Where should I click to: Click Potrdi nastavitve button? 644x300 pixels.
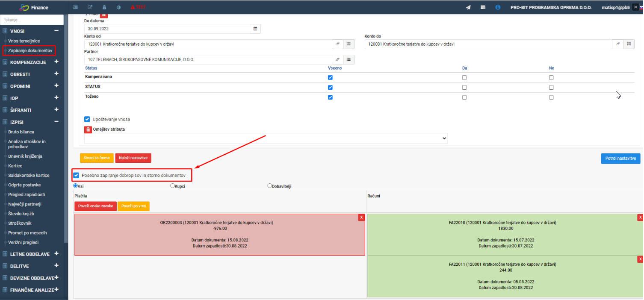620,159
